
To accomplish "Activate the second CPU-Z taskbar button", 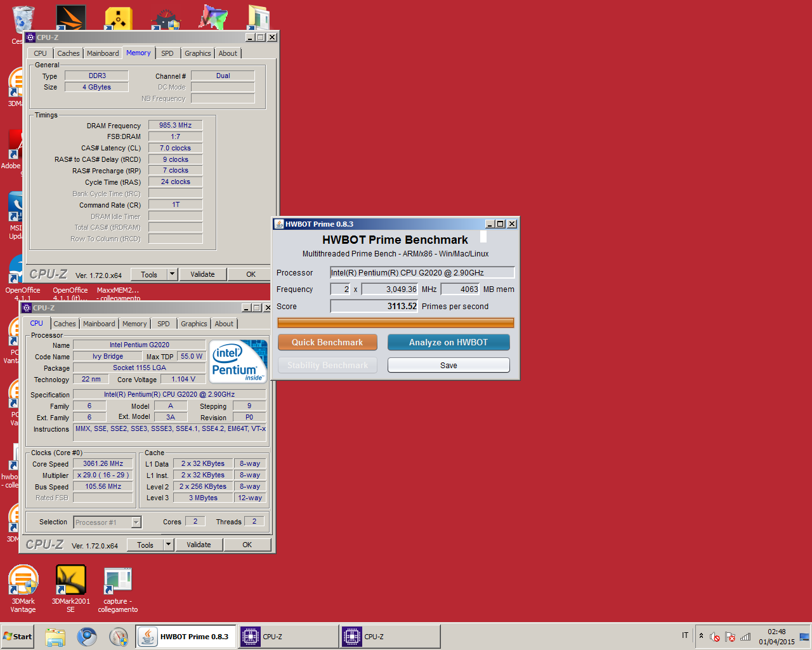I will pyautogui.click(x=390, y=637).
